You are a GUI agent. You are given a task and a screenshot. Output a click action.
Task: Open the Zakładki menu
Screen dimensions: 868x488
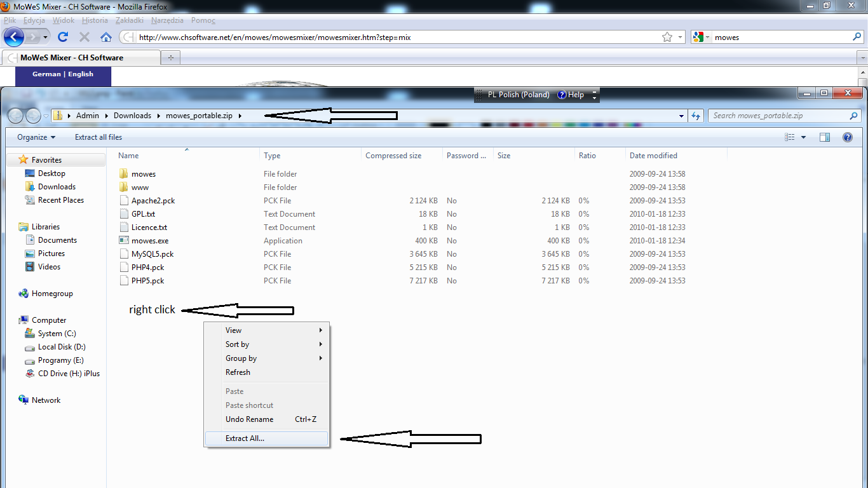130,20
